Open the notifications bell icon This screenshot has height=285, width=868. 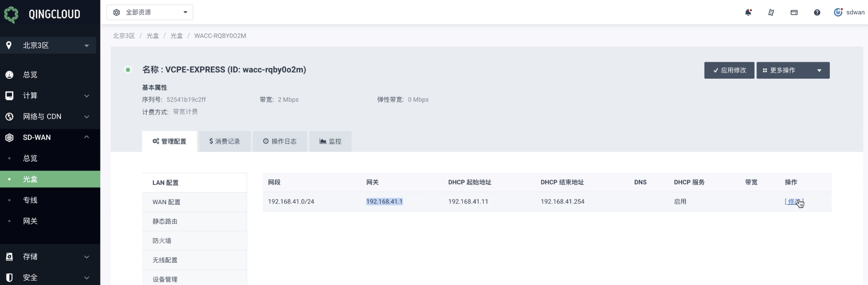pos(748,12)
